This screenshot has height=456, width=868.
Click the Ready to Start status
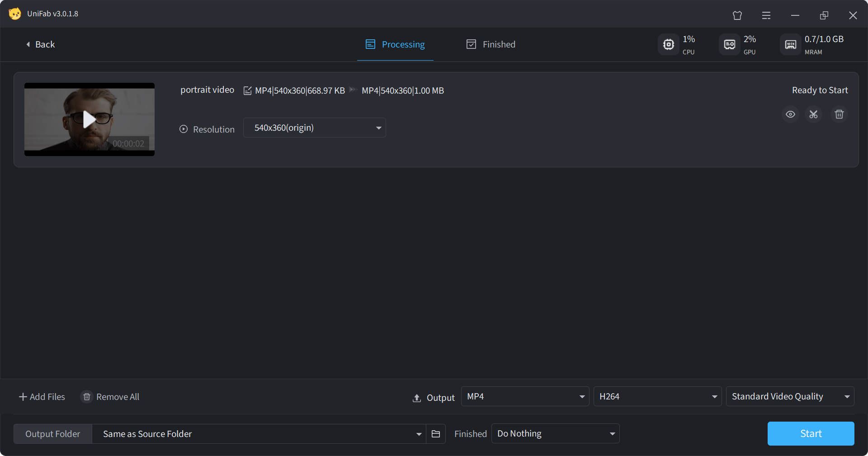[x=820, y=90]
